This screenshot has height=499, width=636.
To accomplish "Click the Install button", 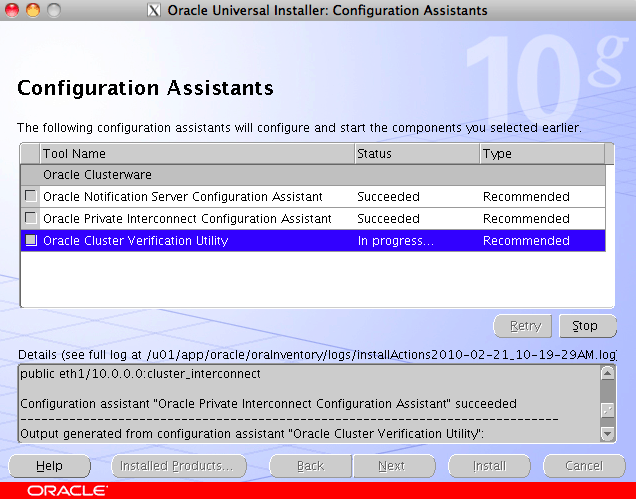I will coord(489,466).
